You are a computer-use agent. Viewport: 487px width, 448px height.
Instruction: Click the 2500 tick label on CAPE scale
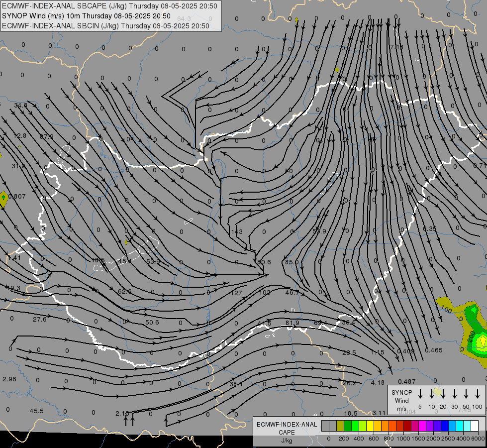click(x=448, y=439)
